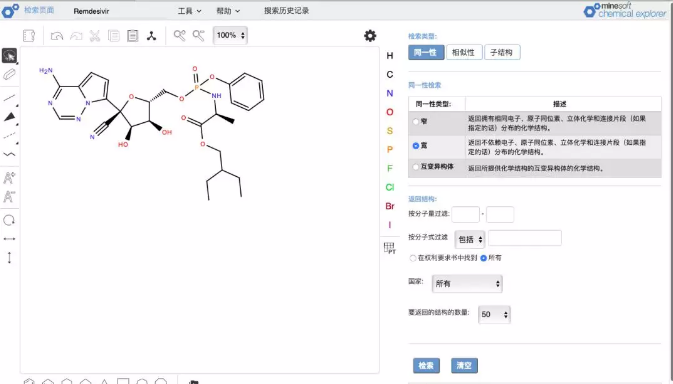The height and width of the screenshot is (384, 673).
Task: Pick the red O oxygen atom
Action: pos(390,112)
